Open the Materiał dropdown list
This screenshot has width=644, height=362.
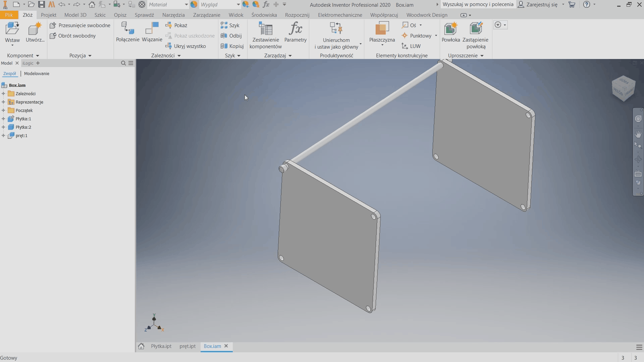[186, 5]
